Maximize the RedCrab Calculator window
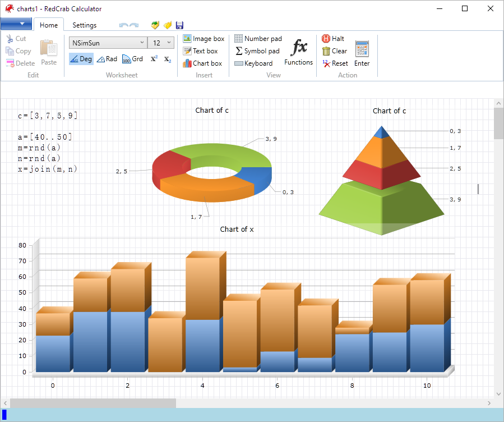This screenshot has width=504, height=422. pos(465,8)
